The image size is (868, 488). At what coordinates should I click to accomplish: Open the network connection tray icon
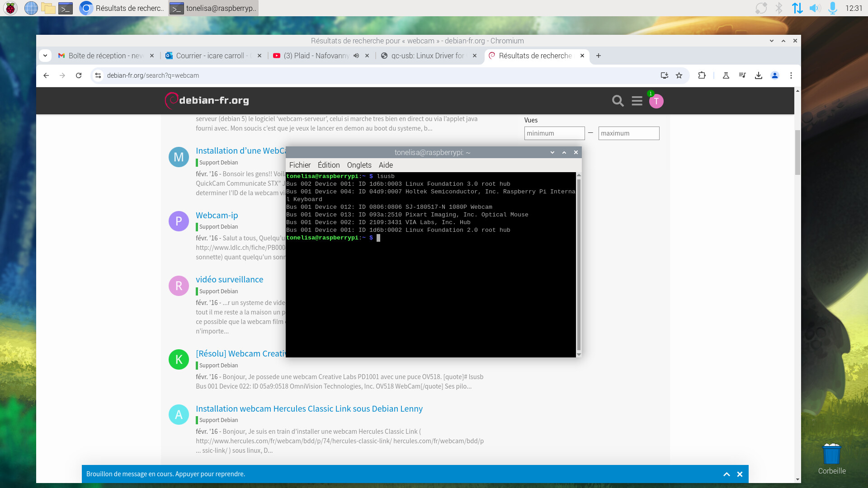coord(797,8)
